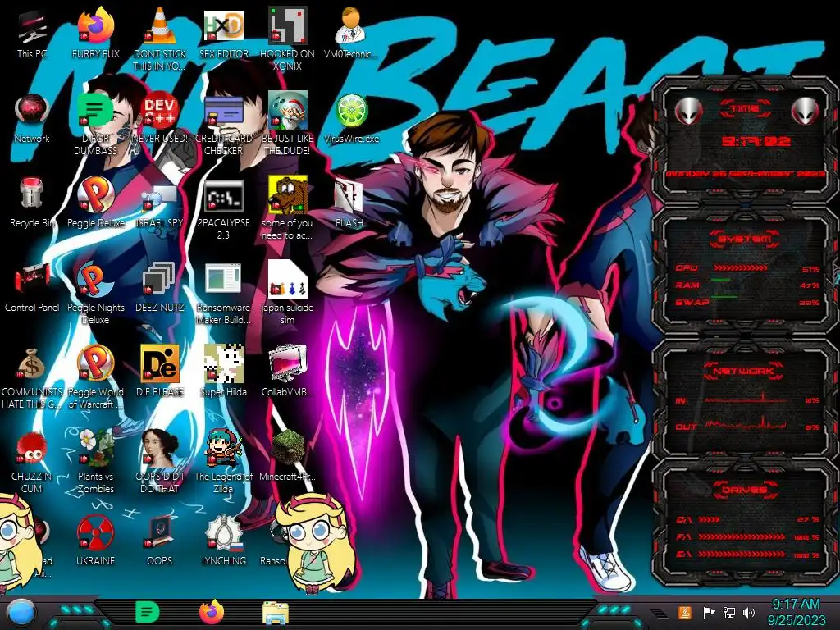840x630 pixels.
Task: Select the Peggle Deluxe shortcut
Action: (x=95, y=203)
